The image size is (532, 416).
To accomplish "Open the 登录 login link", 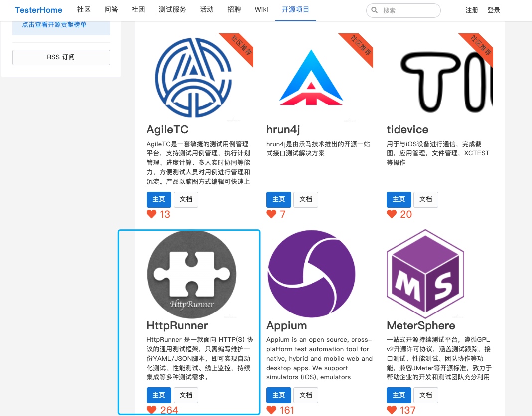I will 494,10.
